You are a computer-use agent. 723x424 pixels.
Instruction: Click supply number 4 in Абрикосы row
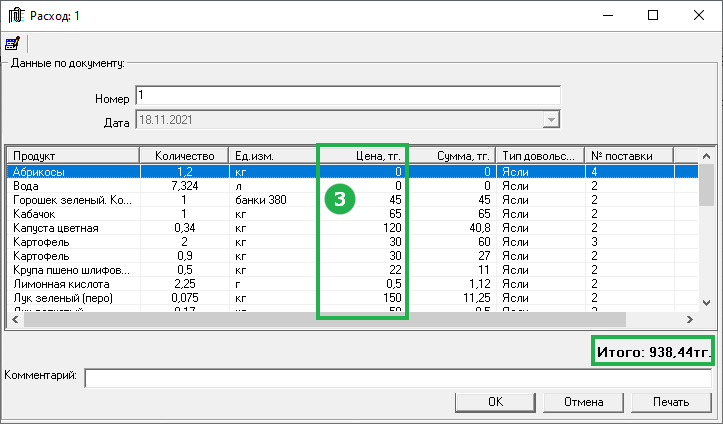594,171
